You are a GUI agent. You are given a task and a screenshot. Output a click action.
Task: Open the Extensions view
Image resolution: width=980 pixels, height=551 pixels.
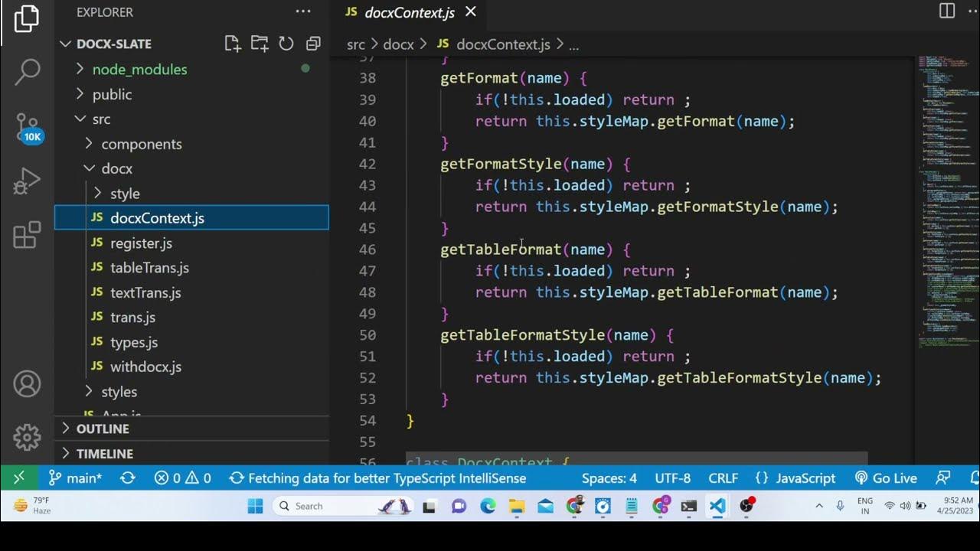[27, 235]
